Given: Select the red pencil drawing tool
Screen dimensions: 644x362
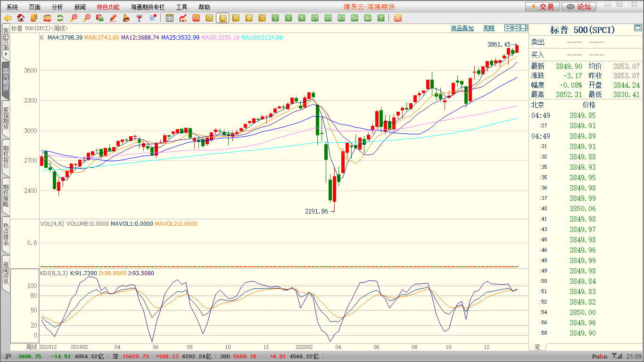Looking at the screenshot, I should pyautogui.click(x=113, y=18).
